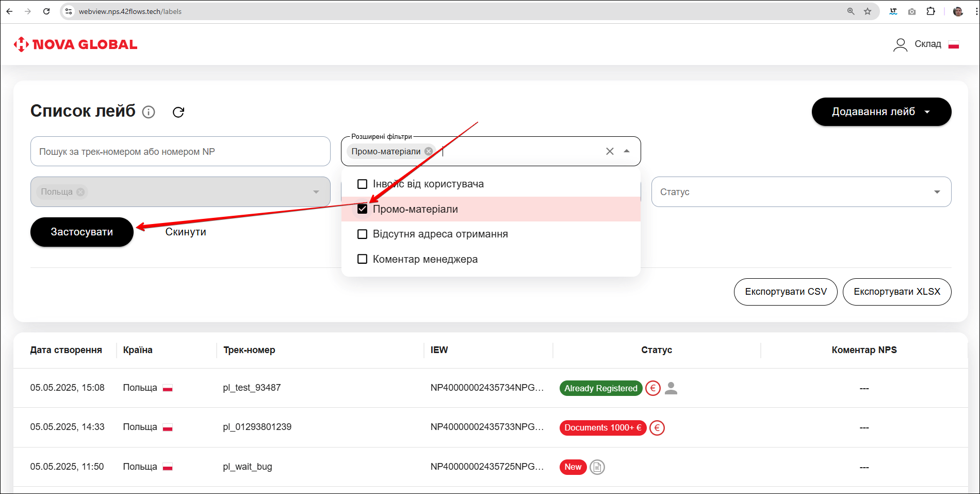Click the euro icon in Already Registered row

tap(653, 388)
